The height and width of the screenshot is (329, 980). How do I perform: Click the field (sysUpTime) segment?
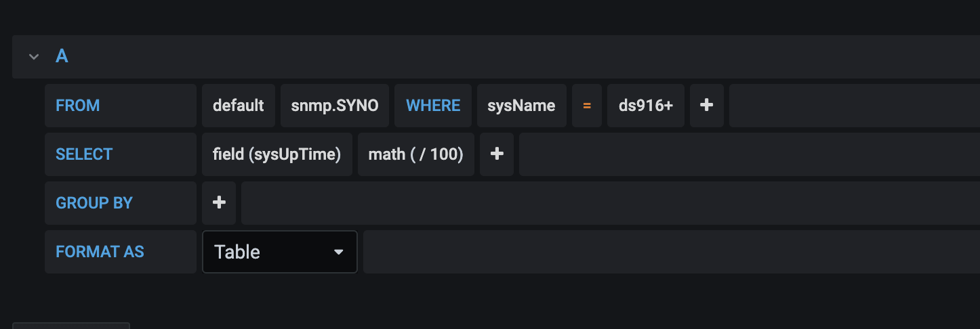coord(277,154)
